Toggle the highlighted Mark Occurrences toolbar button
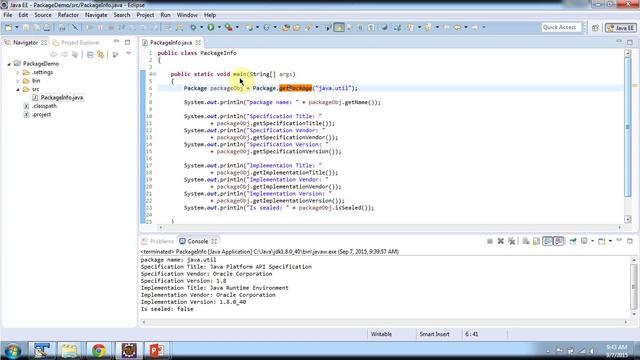Image resolution: width=640 pixels, height=360 pixels. [339, 27]
